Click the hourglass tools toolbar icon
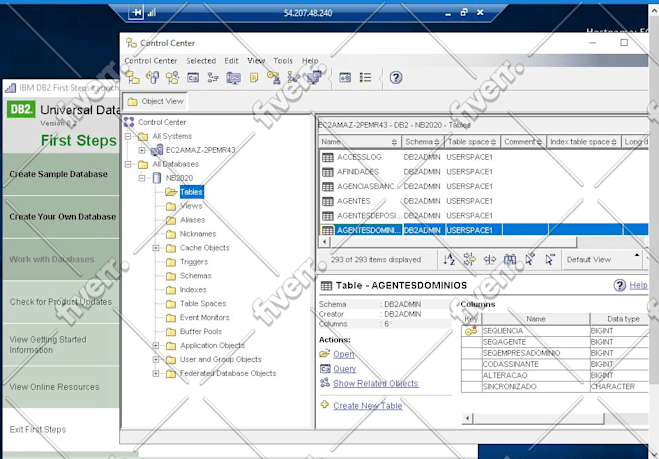 click(x=293, y=77)
